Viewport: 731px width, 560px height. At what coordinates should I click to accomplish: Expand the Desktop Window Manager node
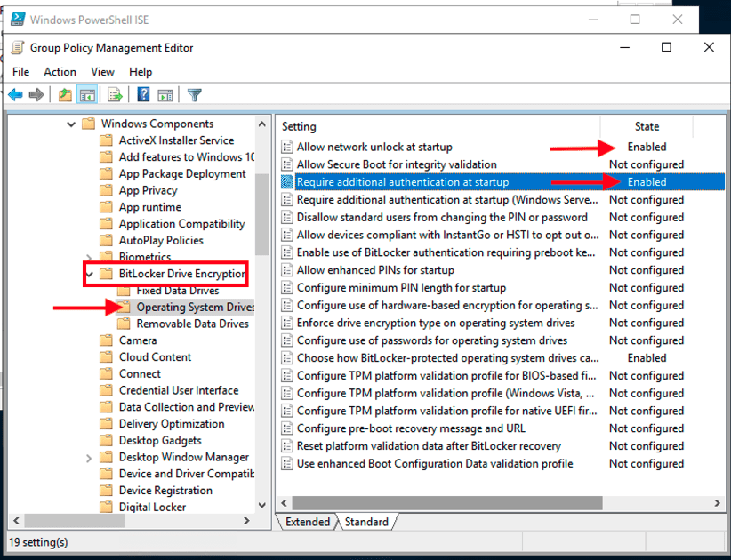point(90,458)
